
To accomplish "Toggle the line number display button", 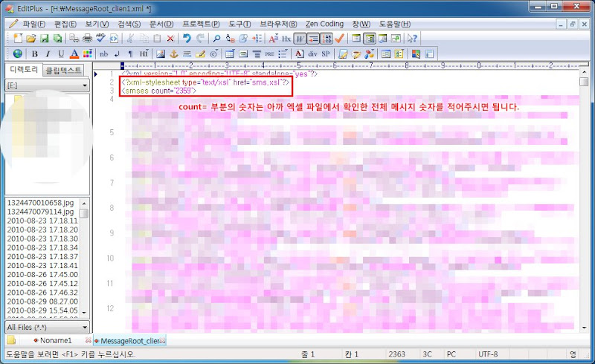I will (x=327, y=39).
